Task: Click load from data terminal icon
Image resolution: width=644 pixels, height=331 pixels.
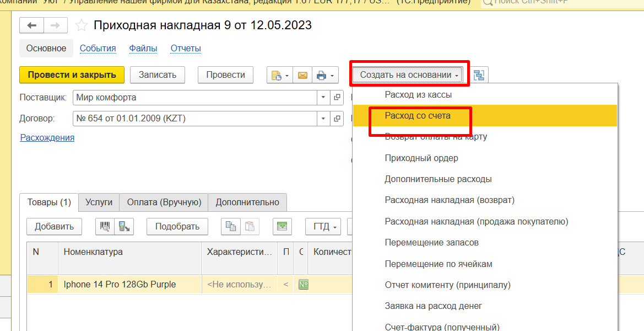Action: (125, 226)
